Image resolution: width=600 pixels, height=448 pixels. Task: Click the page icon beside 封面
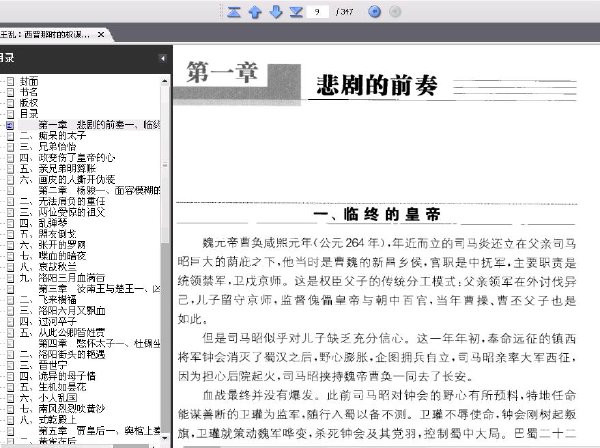pyautogui.click(x=10, y=81)
